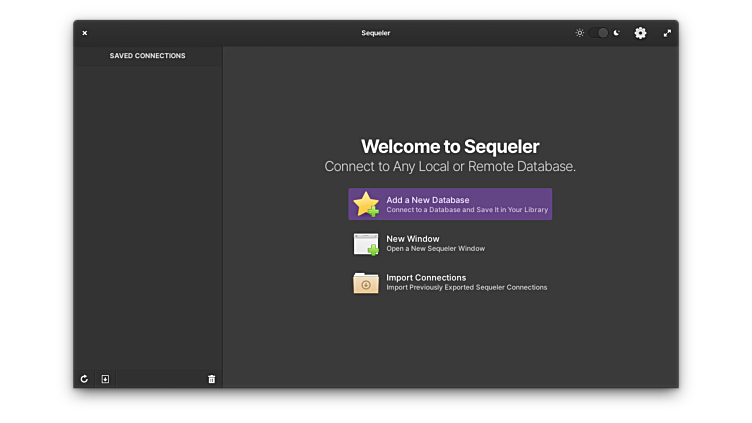
Task: Click the Sequeler title in the header bar
Action: click(376, 33)
